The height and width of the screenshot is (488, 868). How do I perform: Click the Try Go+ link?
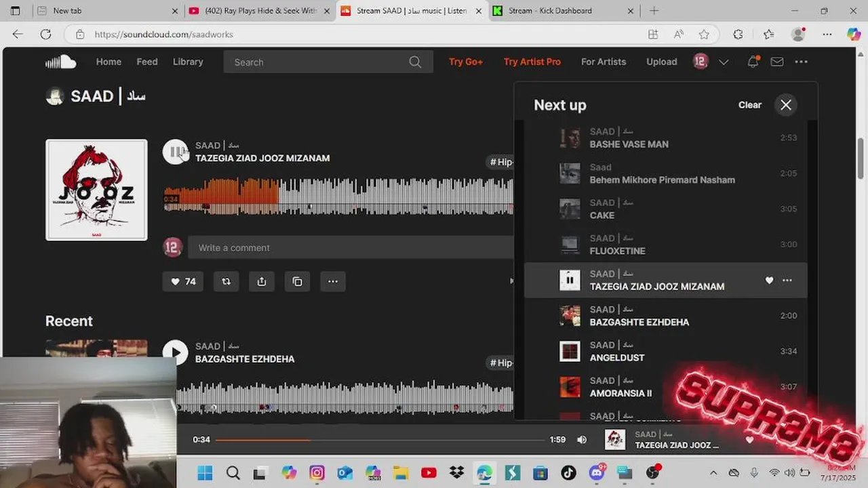click(466, 62)
